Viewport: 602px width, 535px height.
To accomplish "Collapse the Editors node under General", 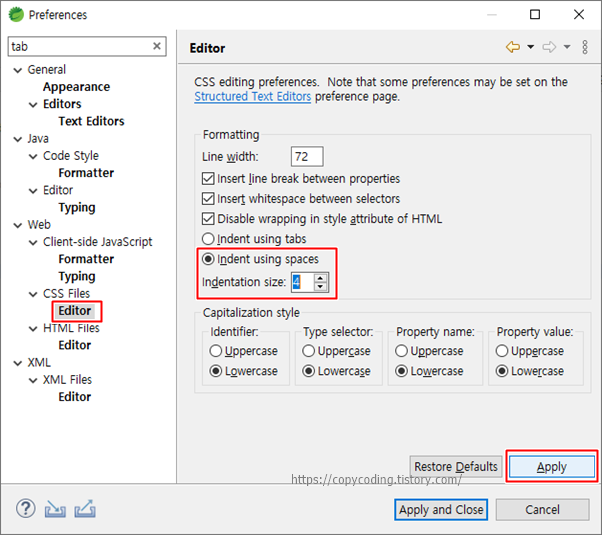I will tap(33, 105).
